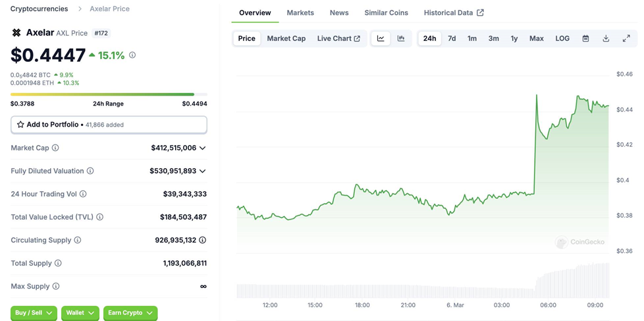Select the 1m time range
Viewport: 644px width, 321px height.
click(472, 38)
